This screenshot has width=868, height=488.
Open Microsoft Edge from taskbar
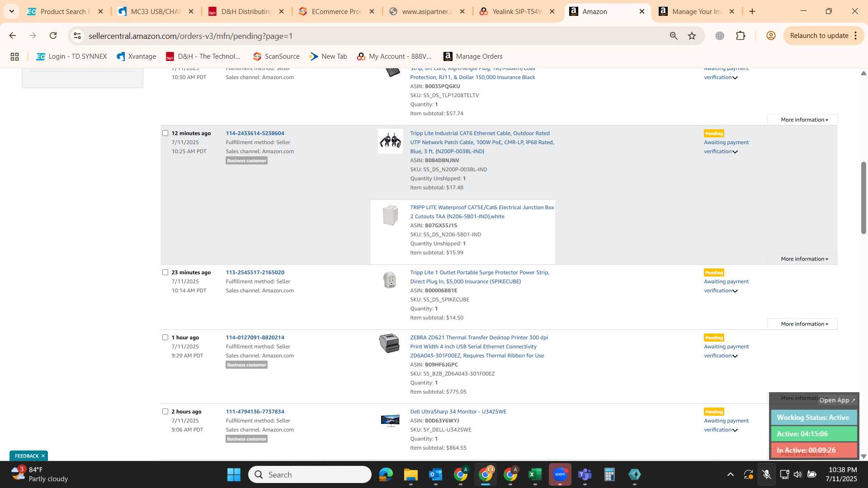click(x=386, y=474)
